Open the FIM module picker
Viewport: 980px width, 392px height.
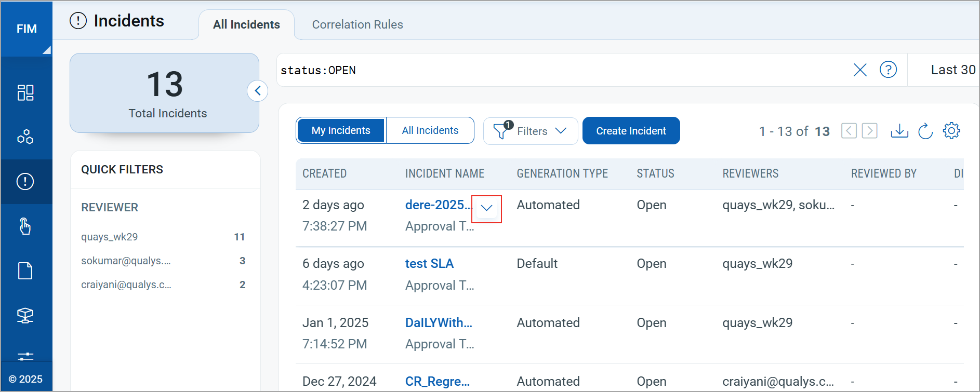[27, 29]
